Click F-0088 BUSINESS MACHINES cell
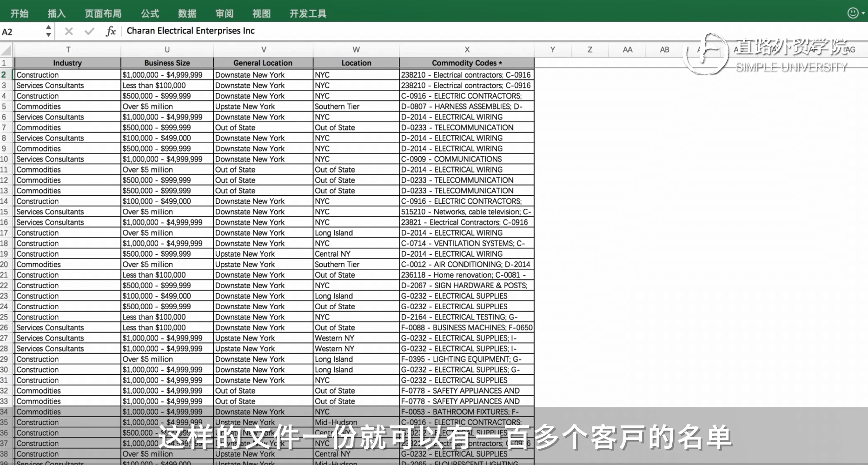The width and height of the screenshot is (868, 465). point(467,327)
